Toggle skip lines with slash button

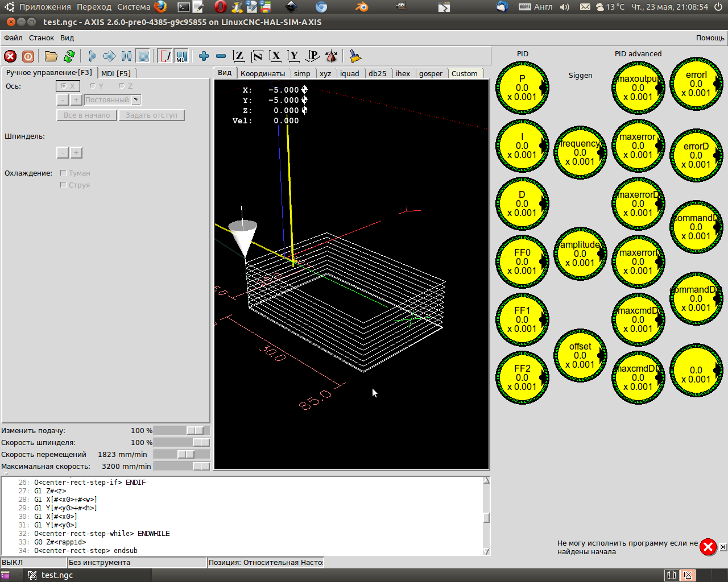point(165,56)
